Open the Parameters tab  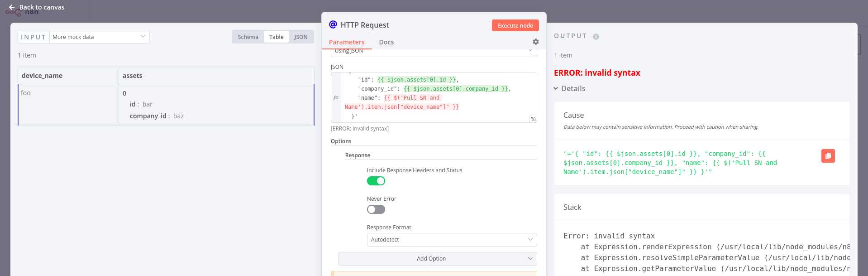(x=346, y=42)
